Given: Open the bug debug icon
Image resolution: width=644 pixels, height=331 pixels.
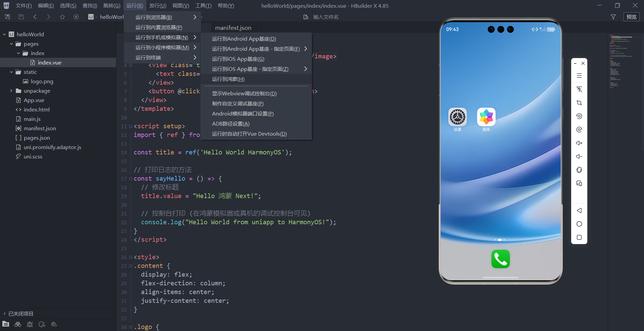Looking at the screenshot, I should (30, 324).
